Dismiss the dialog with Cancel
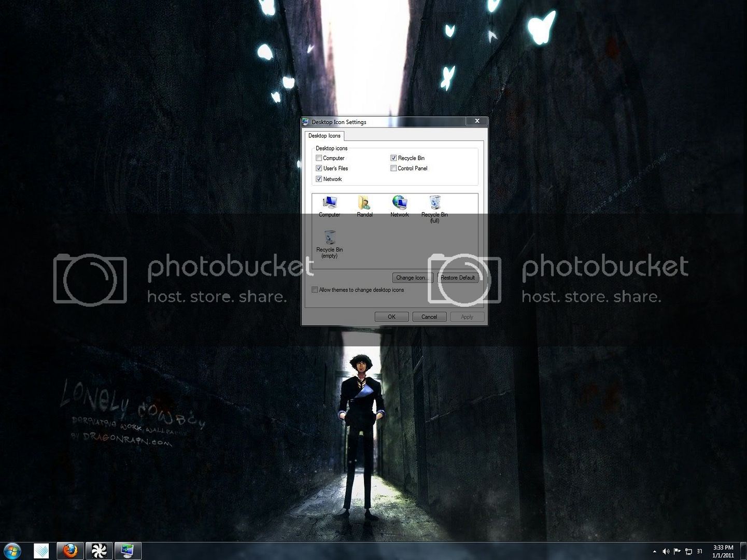The height and width of the screenshot is (560, 747). pyautogui.click(x=429, y=317)
